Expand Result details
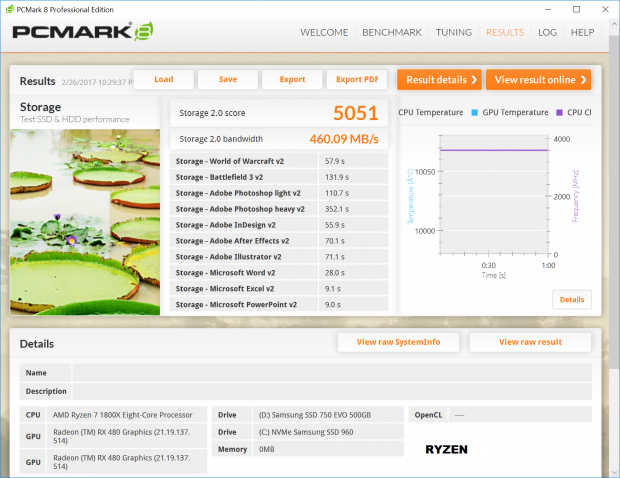This screenshot has width=620, height=478. [x=439, y=80]
